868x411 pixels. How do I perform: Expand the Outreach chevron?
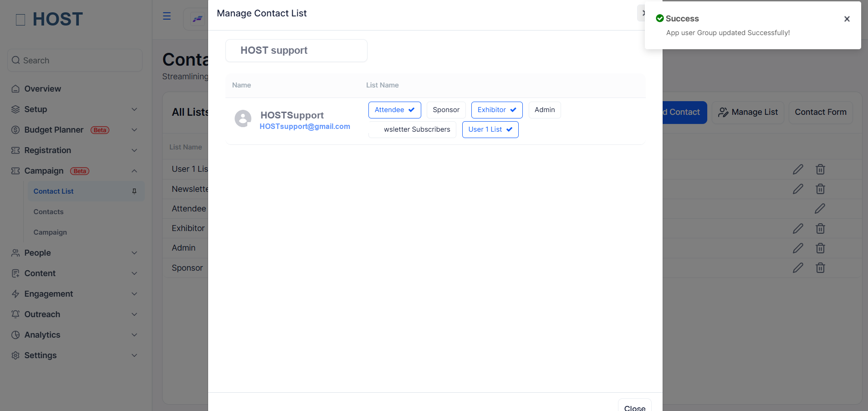point(134,314)
